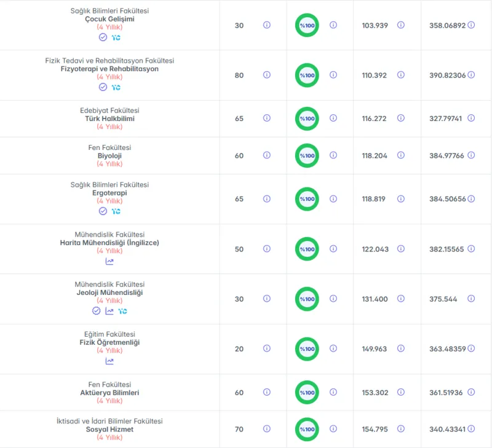Viewport: 492px width, 448px height.
Task: Open the Aktüerya Bilimleri program link
Action: pos(109,393)
